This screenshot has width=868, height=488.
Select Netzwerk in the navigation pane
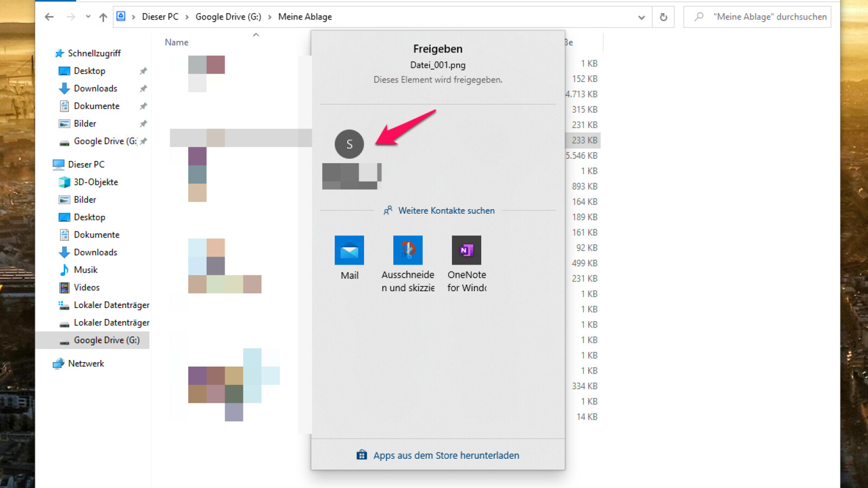click(x=86, y=364)
